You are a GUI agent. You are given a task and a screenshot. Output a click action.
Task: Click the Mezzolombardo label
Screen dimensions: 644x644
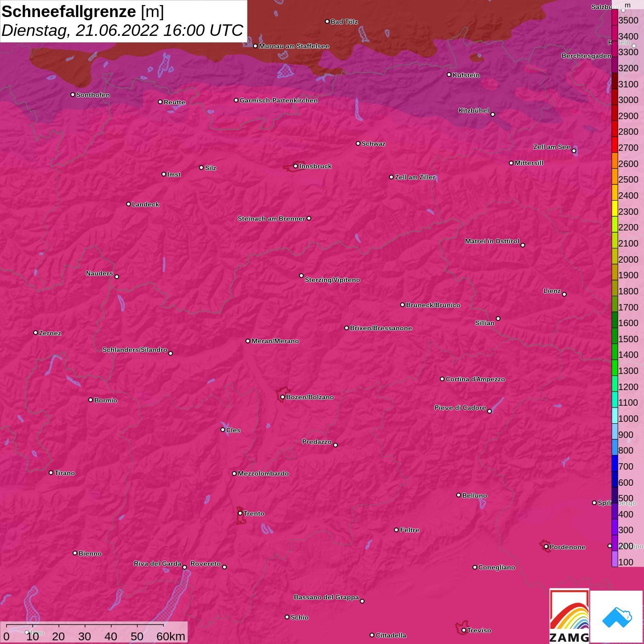pyautogui.click(x=263, y=473)
